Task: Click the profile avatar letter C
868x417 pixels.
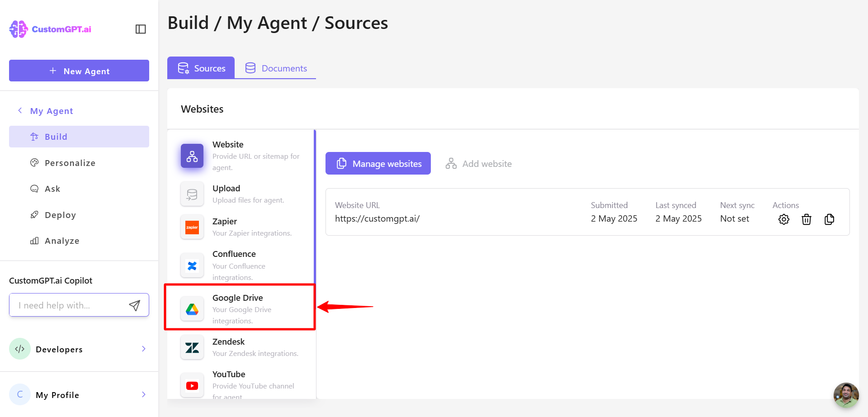Action: [x=20, y=394]
